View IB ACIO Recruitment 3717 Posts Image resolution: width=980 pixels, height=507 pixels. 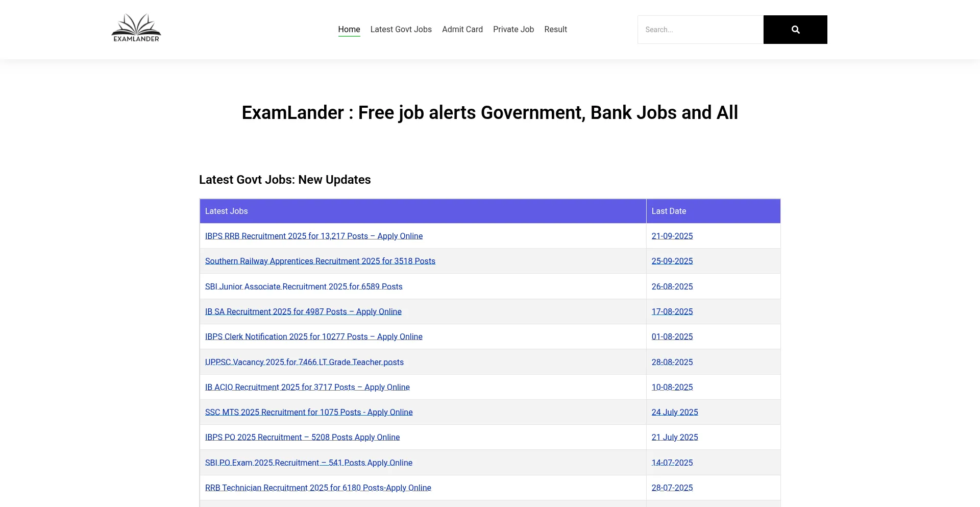pos(307,387)
